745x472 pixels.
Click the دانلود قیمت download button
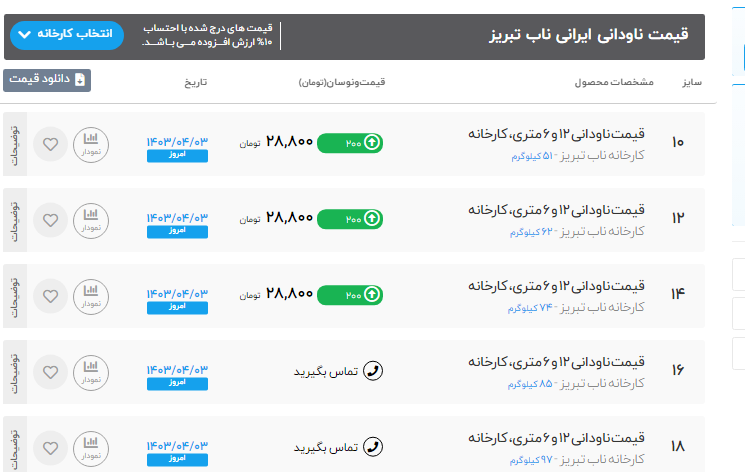(x=47, y=80)
